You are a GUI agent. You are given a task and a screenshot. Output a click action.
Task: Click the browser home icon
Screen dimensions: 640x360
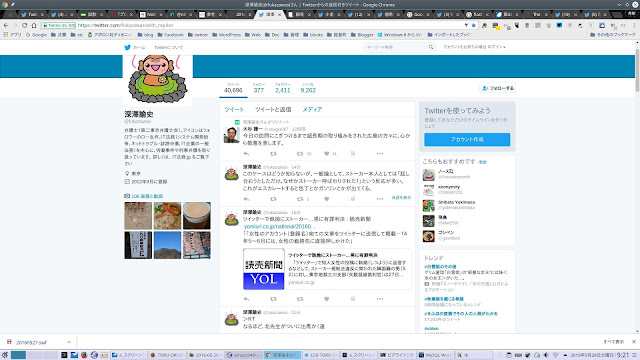(x=34, y=25)
